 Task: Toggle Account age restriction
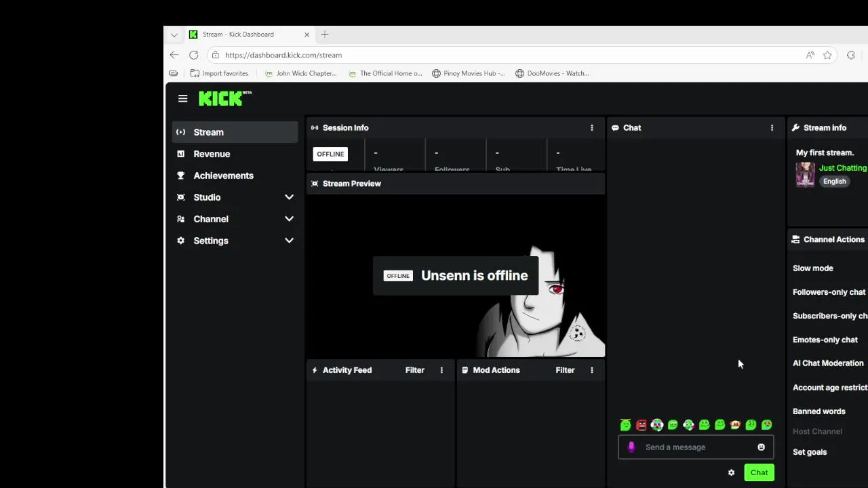[x=830, y=388]
